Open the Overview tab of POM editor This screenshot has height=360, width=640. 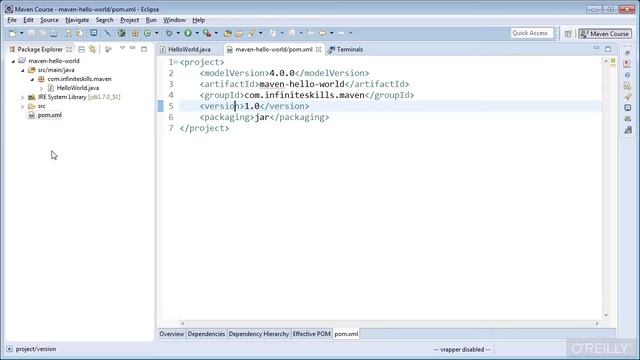coord(171,334)
